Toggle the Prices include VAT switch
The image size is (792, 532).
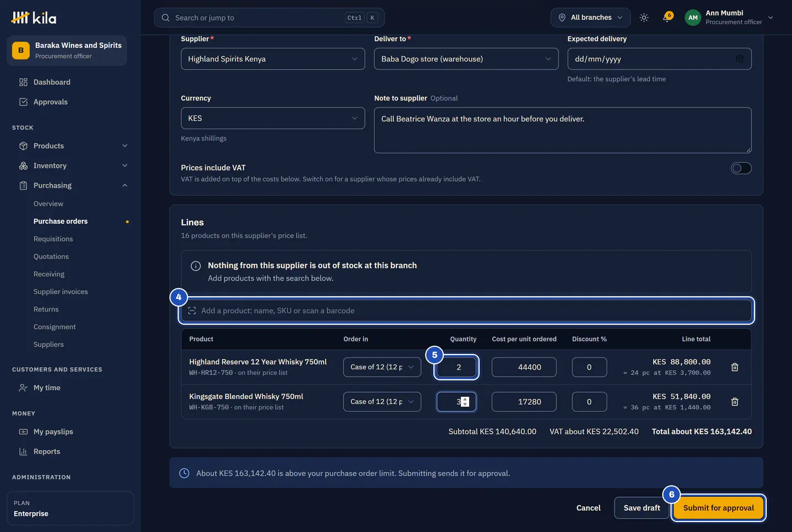741,168
